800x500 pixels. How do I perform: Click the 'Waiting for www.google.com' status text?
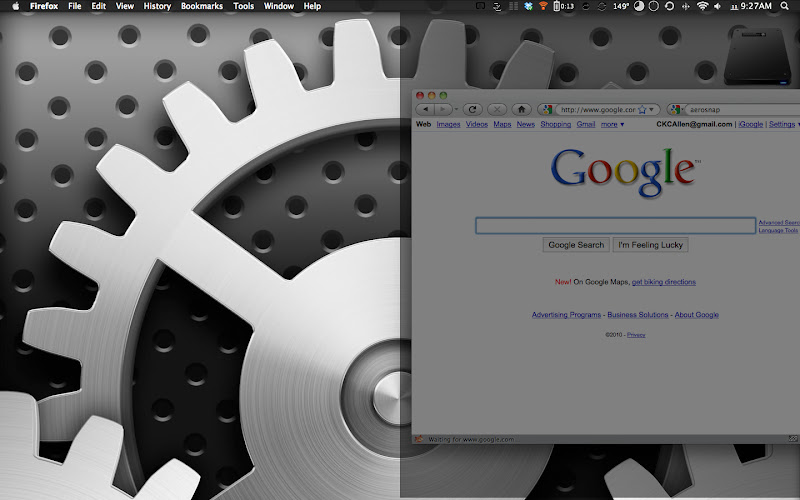(471, 439)
